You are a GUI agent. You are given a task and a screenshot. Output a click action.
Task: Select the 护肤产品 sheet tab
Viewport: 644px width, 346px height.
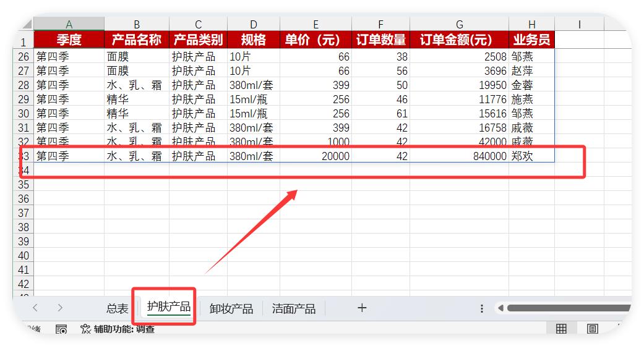tap(169, 306)
